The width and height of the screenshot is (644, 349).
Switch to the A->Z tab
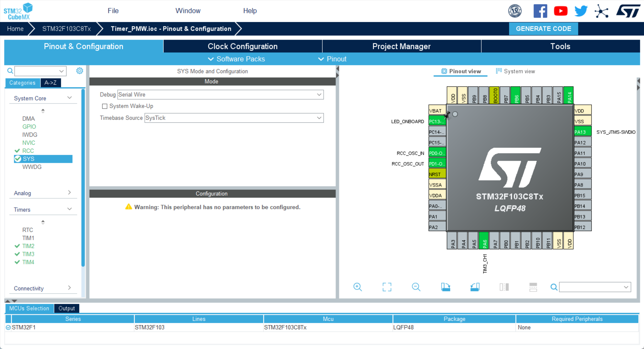pos(51,83)
